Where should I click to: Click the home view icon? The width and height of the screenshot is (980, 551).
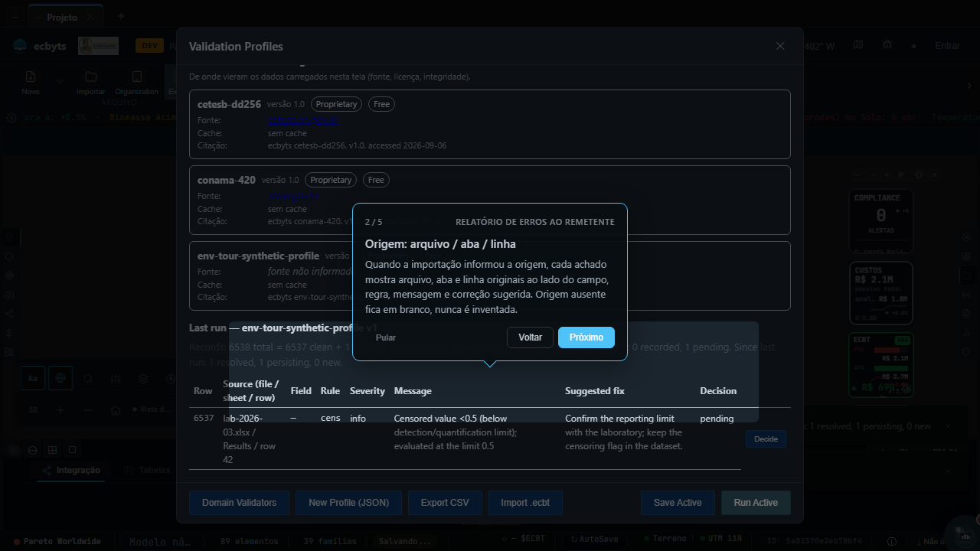pyautogui.click(x=116, y=410)
